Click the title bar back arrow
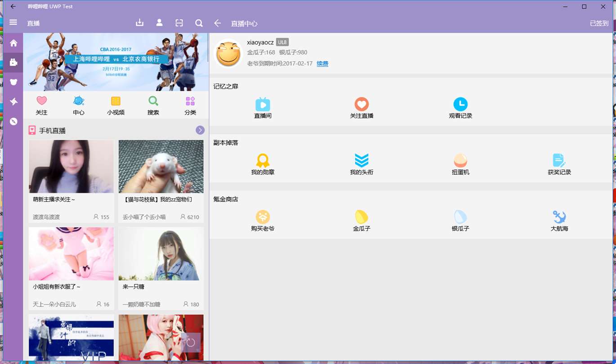Screen dimensions: 616x364 tap(13, 7)
